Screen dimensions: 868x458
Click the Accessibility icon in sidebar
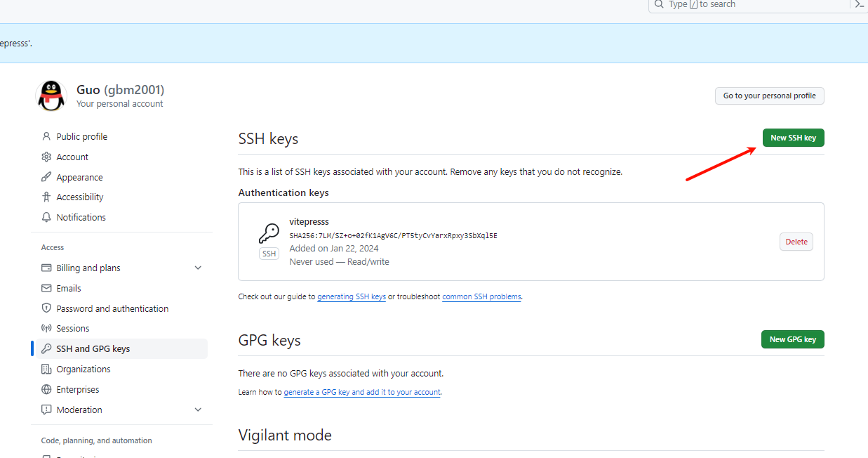[46, 197]
